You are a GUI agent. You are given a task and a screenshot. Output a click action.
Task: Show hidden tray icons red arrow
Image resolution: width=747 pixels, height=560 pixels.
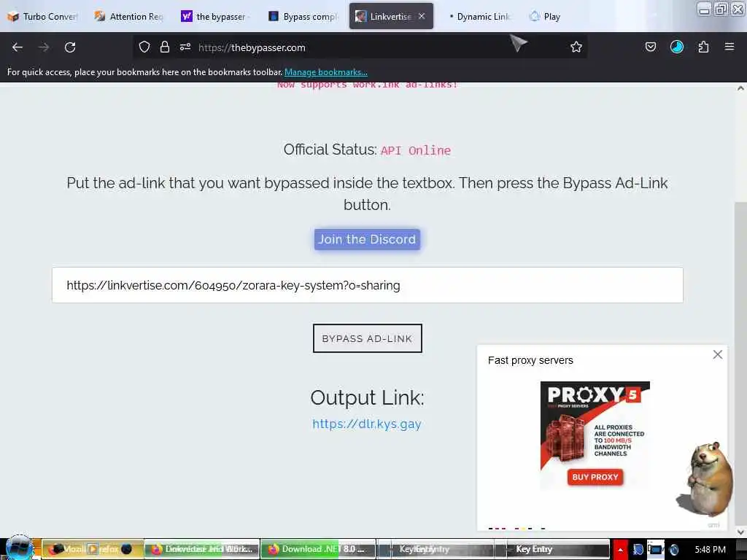coord(620,550)
